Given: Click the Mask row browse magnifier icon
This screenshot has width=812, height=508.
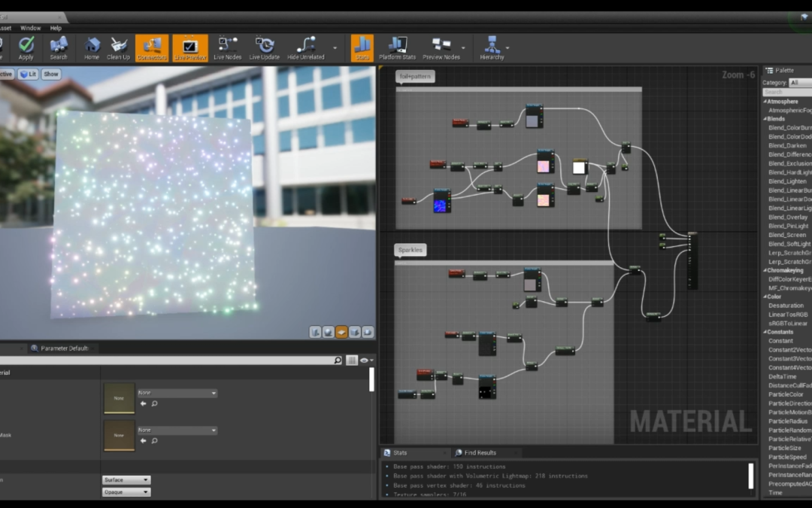Looking at the screenshot, I should pyautogui.click(x=154, y=440).
